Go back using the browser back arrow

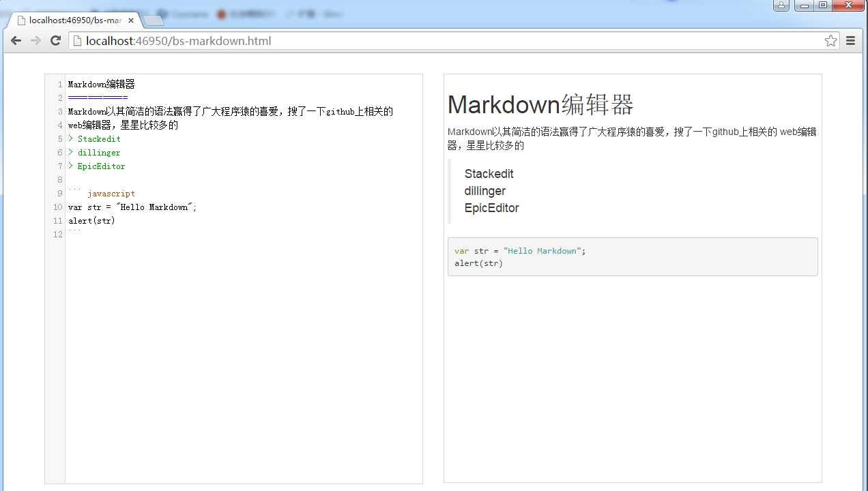click(x=16, y=41)
